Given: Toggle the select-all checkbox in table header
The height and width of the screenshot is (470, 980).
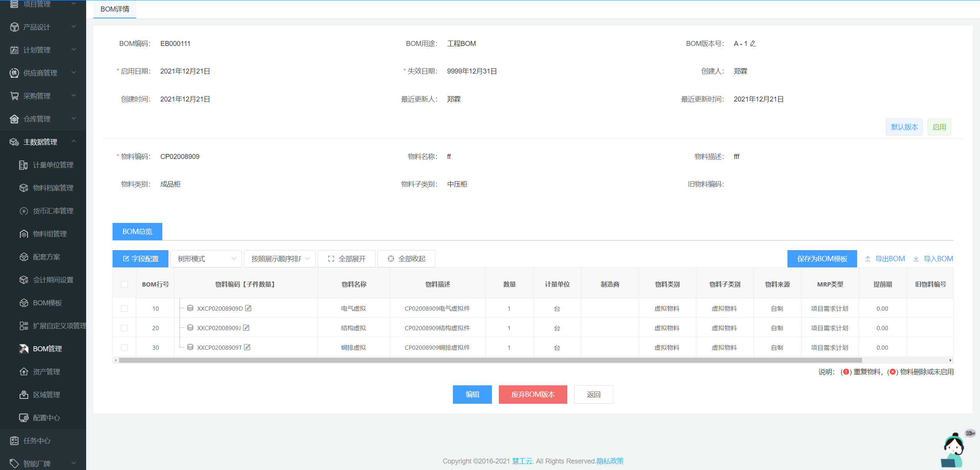Looking at the screenshot, I should pyautogui.click(x=124, y=284).
